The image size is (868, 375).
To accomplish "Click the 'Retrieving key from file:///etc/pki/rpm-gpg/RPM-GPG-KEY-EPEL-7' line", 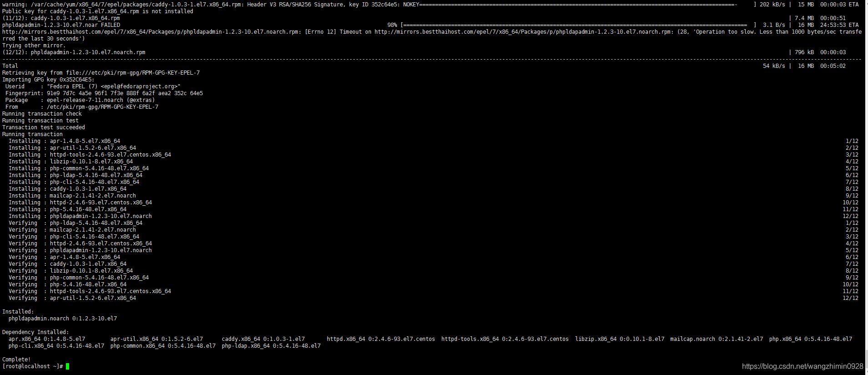I will [x=101, y=73].
